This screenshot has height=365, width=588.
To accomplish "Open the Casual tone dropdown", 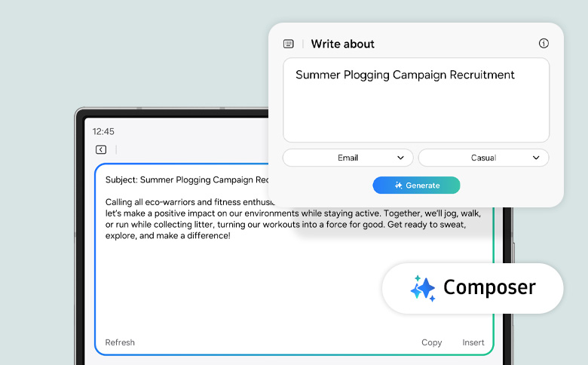I will [483, 158].
